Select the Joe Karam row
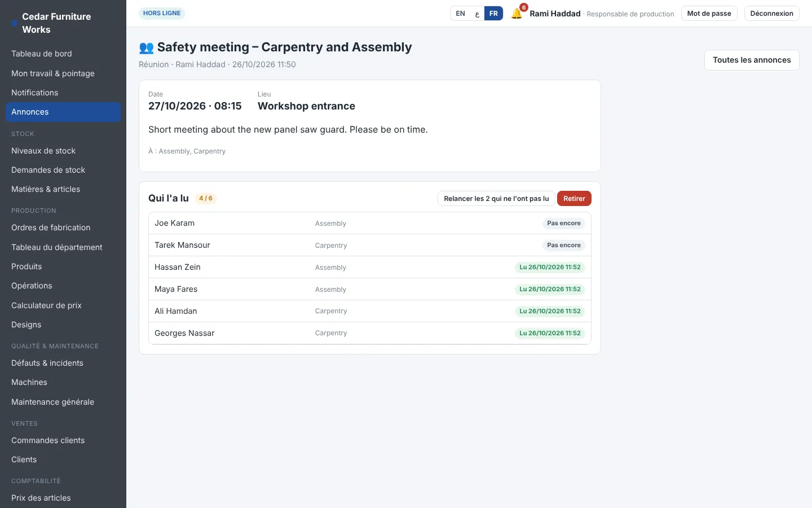This screenshot has width=812, height=508. coord(370,223)
